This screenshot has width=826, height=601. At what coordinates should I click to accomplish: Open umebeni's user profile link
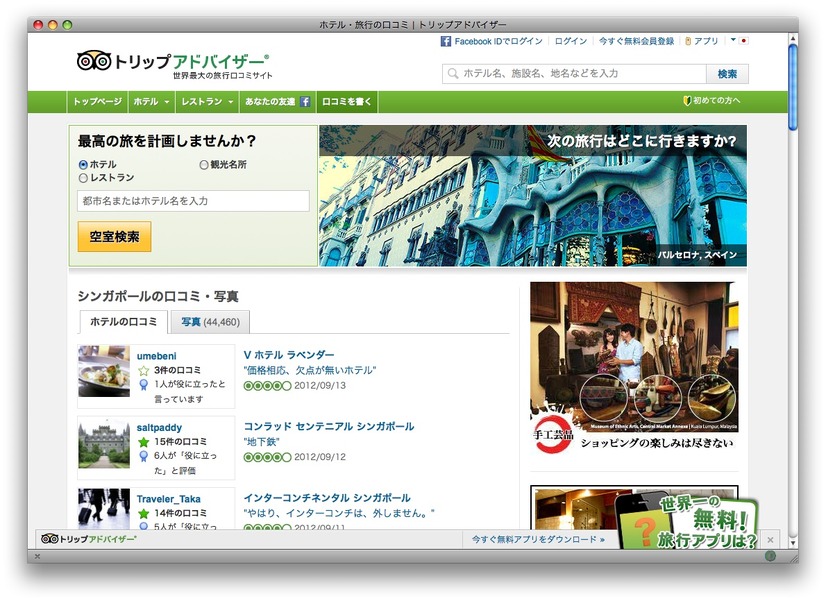[x=156, y=357]
